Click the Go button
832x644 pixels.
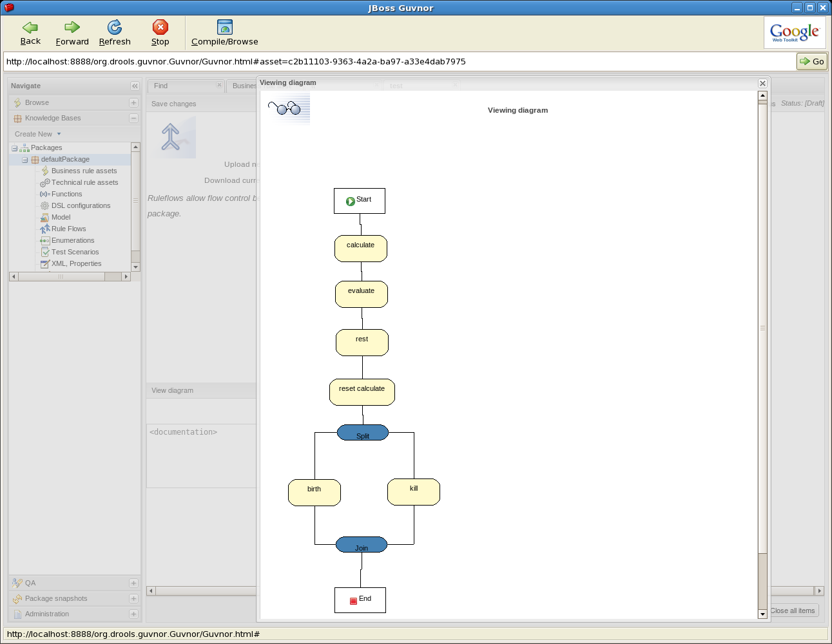tap(812, 61)
